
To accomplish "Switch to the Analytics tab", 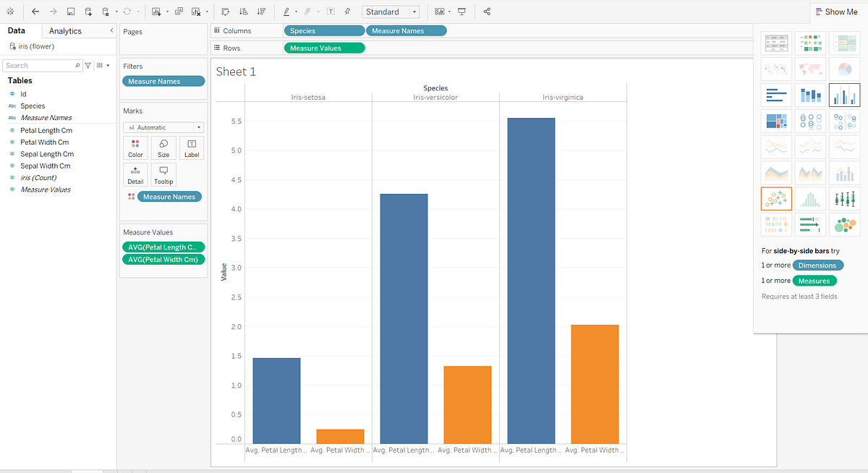I will pyautogui.click(x=65, y=30).
